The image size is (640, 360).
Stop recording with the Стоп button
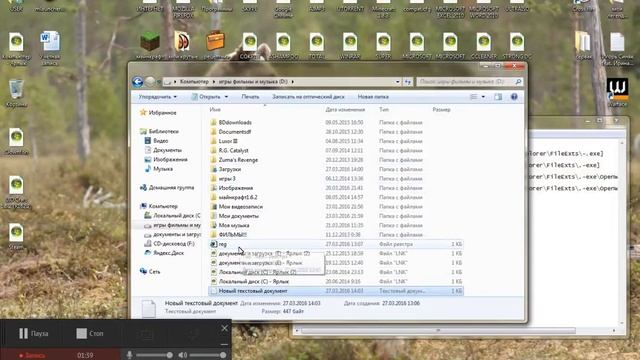point(90,333)
